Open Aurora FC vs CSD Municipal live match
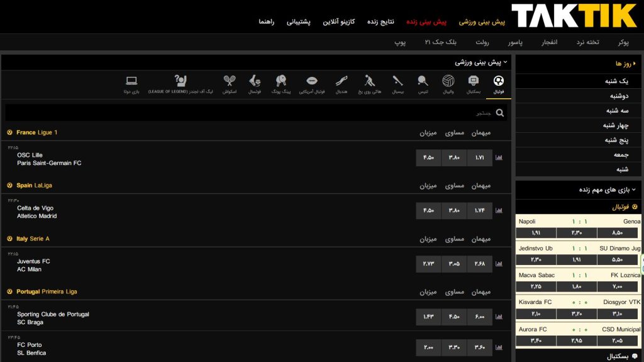Viewport: 644px width, 362px height. click(x=579, y=329)
